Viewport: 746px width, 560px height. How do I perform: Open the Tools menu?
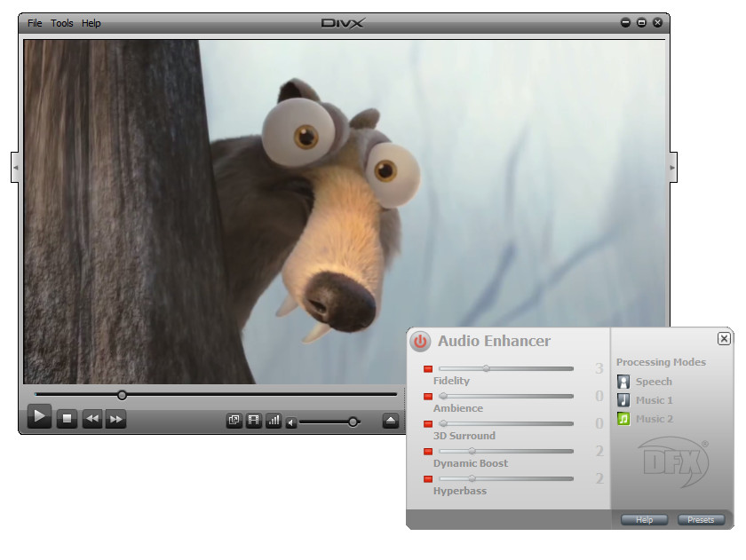coord(62,23)
